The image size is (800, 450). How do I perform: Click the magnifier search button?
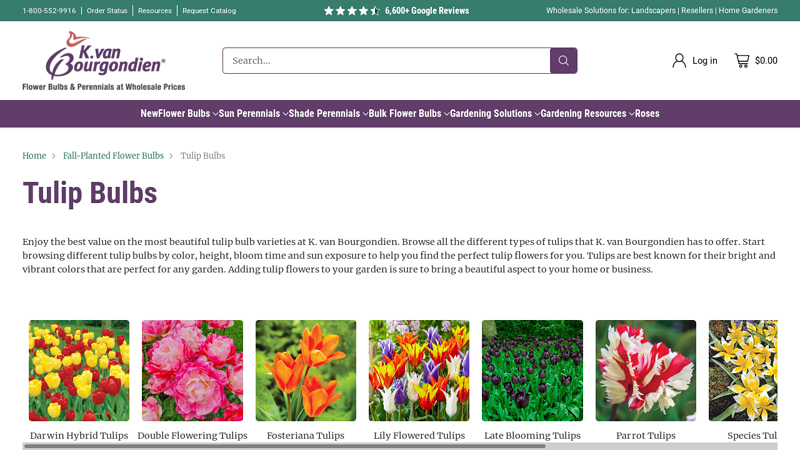(x=563, y=61)
